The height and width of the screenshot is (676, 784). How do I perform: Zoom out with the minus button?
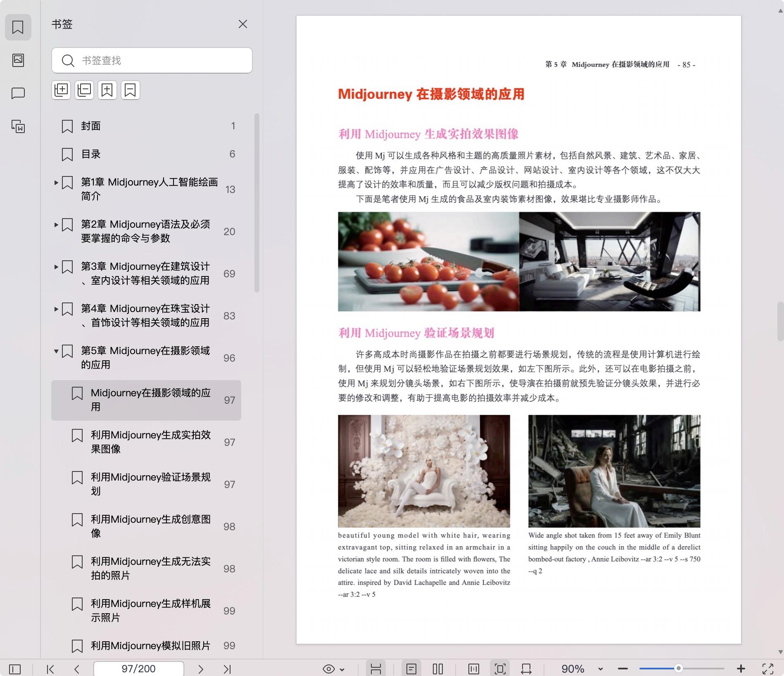623,669
